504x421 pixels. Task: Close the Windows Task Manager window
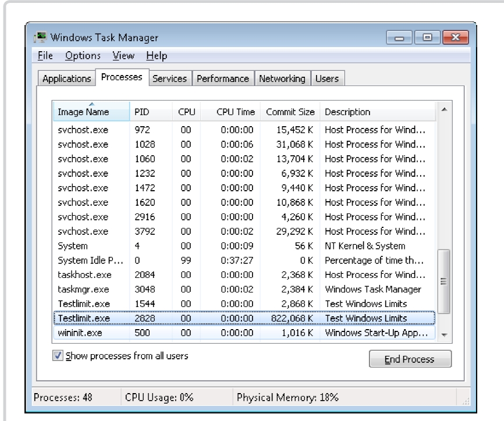456,38
